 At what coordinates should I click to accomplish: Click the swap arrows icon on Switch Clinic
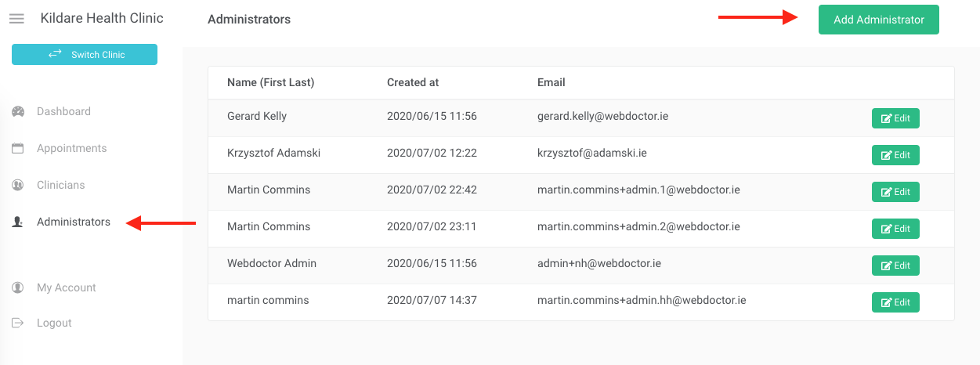[55, 54]
